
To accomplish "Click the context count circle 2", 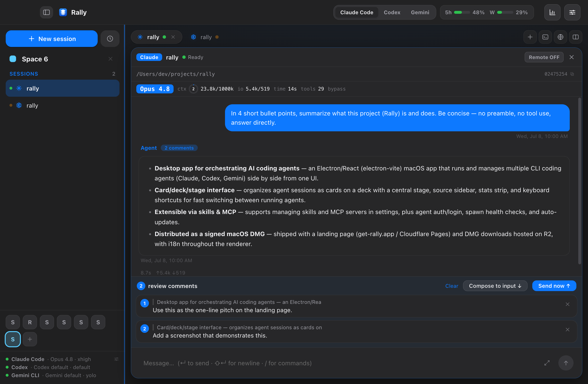I will tap(193, 89).
